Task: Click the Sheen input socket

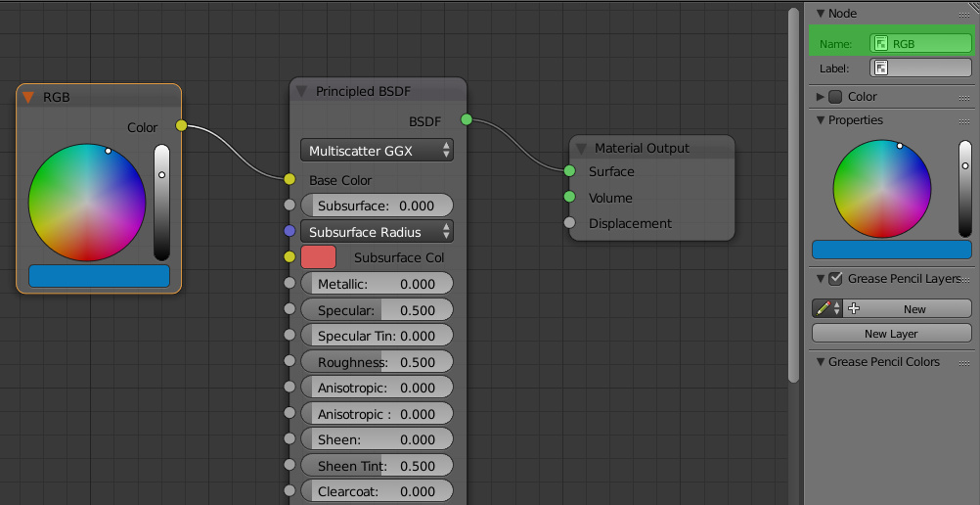Action: click(290, 438)
